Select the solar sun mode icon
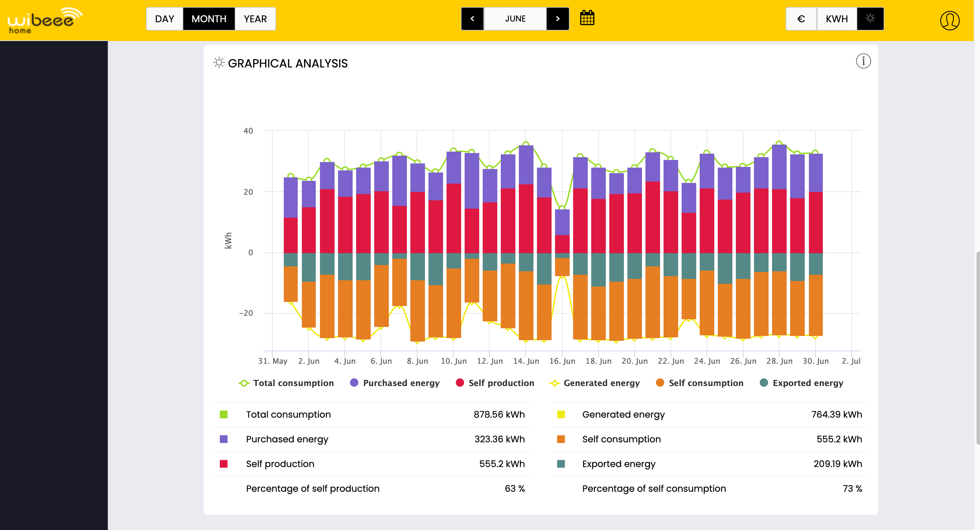This screenshot has height=530, width=980. [870, 19]
